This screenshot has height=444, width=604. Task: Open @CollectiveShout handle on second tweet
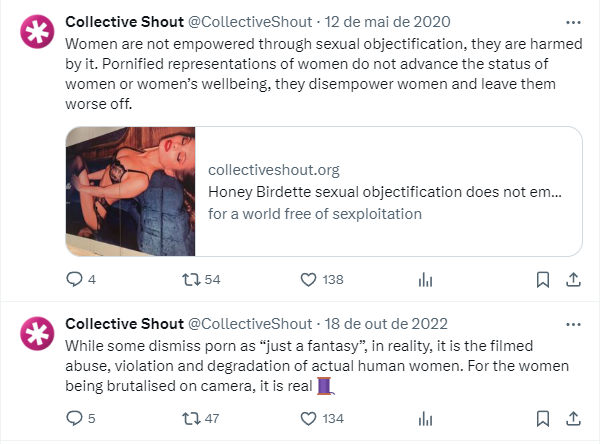[250, 324]
